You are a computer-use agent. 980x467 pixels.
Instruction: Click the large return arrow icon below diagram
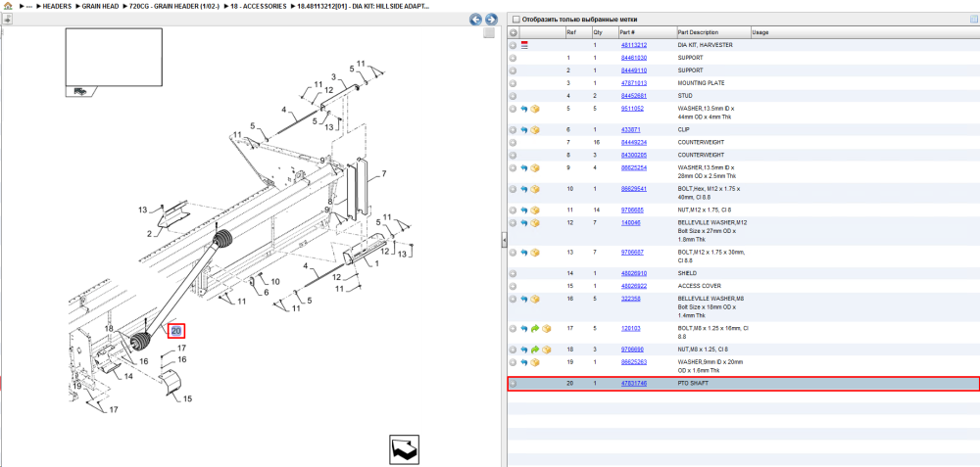(x=404, y=449)
